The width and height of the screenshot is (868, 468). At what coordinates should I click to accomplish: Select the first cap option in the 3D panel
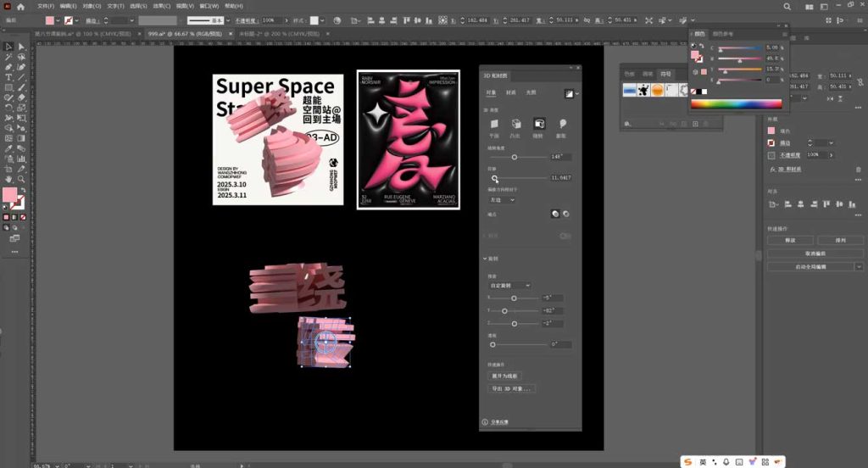point(554,214)
